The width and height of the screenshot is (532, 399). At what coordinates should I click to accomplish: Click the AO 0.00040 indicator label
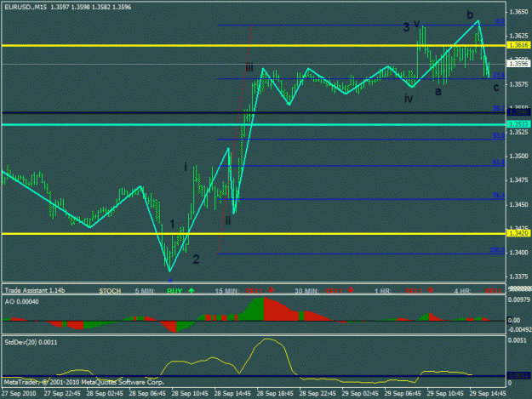[22, 302]
